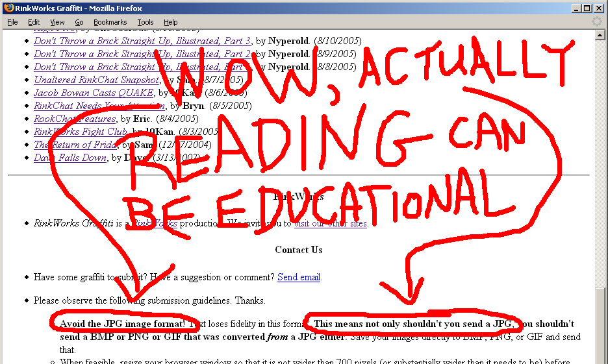Open the Tools menu
Image resolution: width=608 pixels, height=364 pixels.
146,22
